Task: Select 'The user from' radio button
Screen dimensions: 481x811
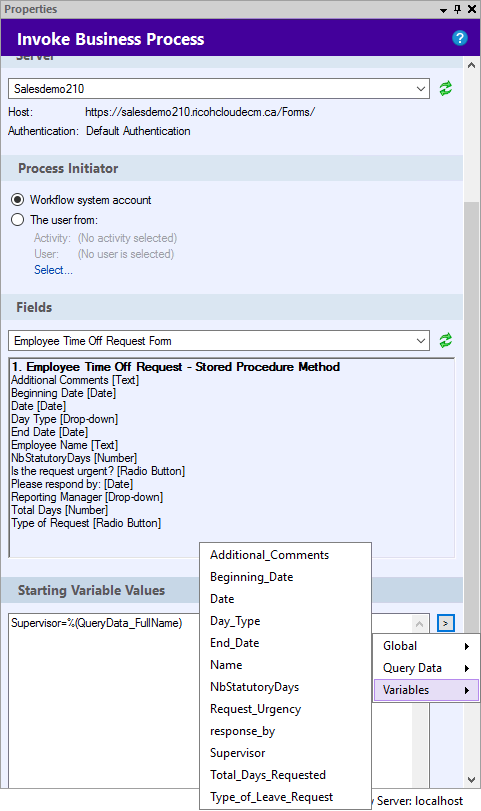Action: pyautogui.click(x=18, y=220)
